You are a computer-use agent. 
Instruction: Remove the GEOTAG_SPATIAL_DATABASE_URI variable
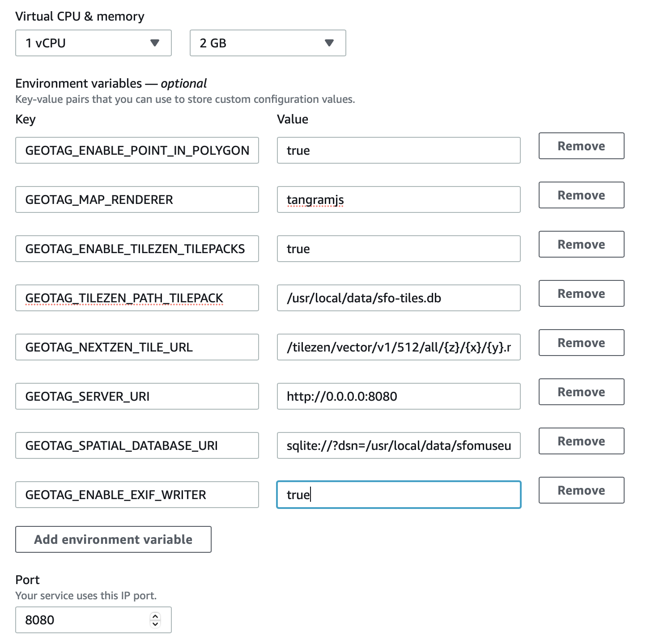581,441
